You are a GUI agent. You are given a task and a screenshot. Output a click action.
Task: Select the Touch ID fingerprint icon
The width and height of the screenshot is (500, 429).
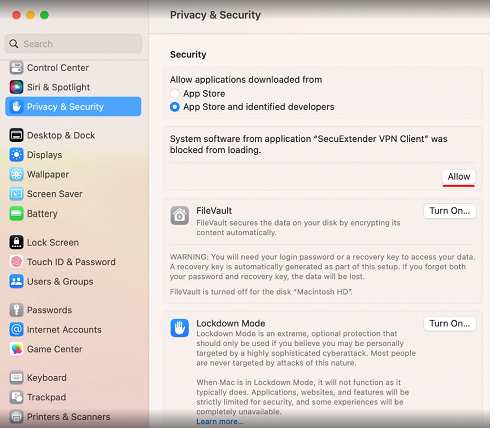[x=16, y=262]
